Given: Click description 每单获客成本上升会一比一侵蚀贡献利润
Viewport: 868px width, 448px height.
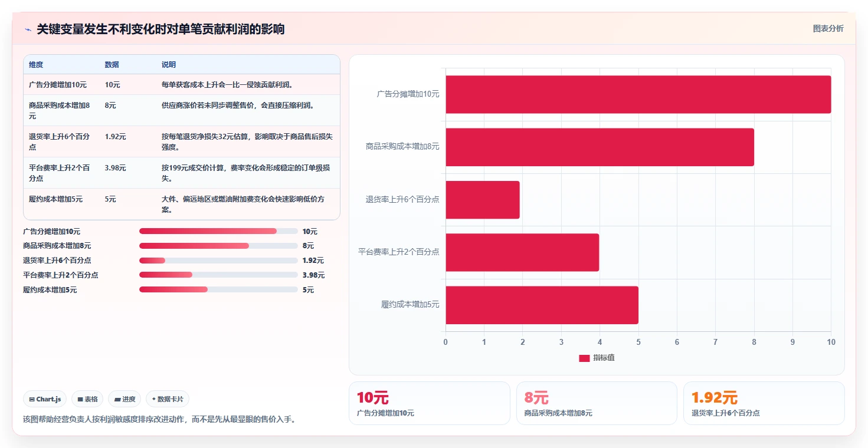Looking at the screenshot, I should click(227, 85).
